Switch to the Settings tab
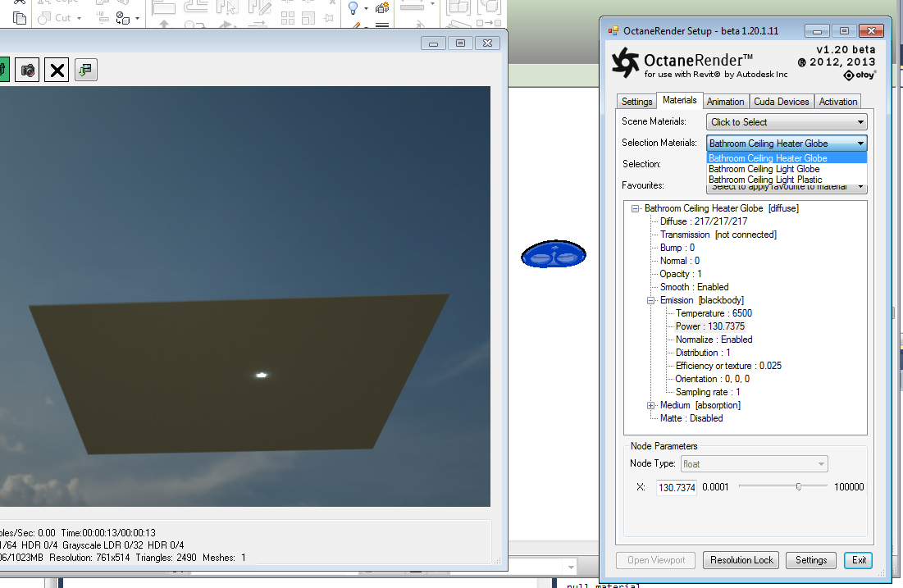Screen dimensions: 903x588 pyautogui.click(x=636, y=102)
